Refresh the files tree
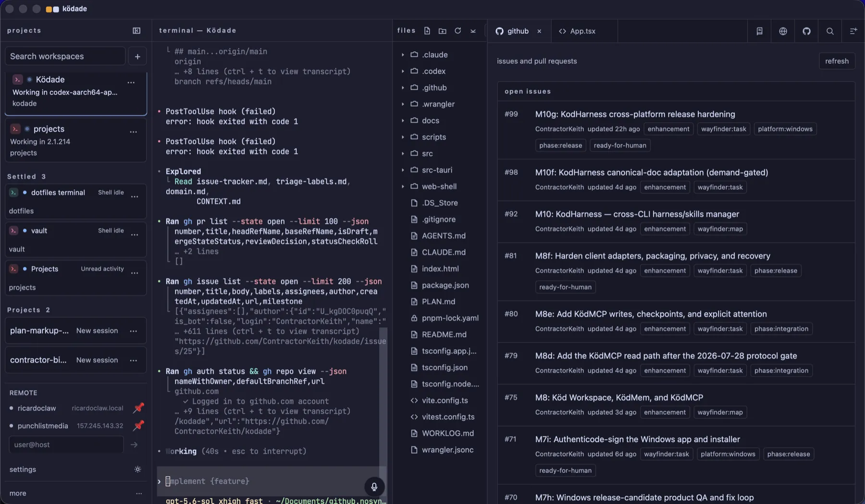865x504 pixels. [x=458, y=31]
